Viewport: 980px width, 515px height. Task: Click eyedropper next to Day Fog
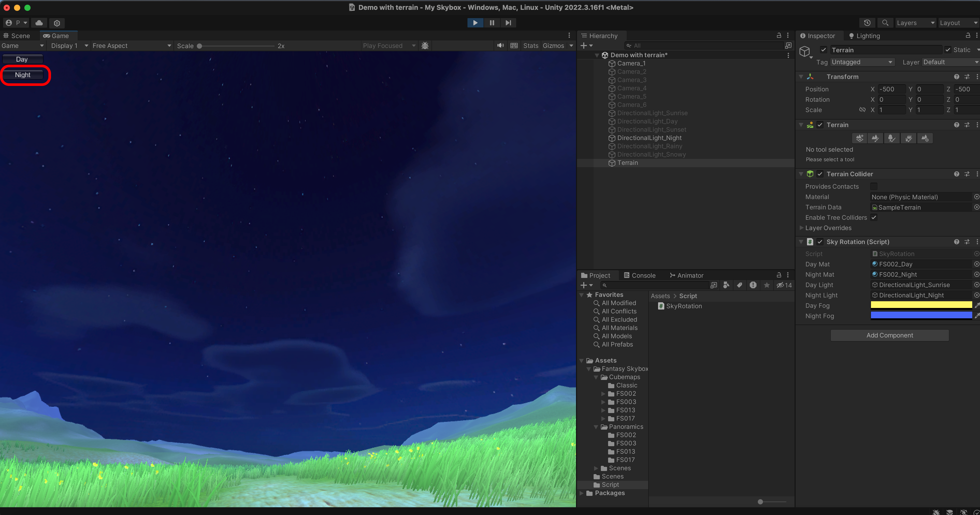point(977,306)
